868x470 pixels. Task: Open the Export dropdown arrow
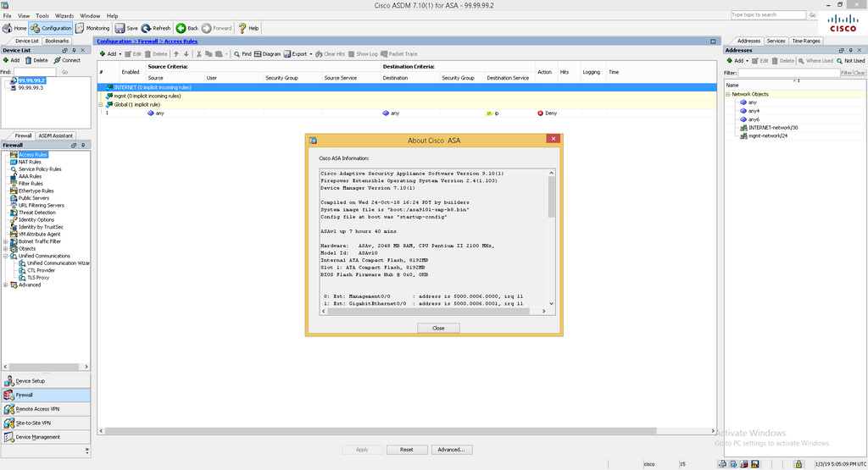[310, 54]
